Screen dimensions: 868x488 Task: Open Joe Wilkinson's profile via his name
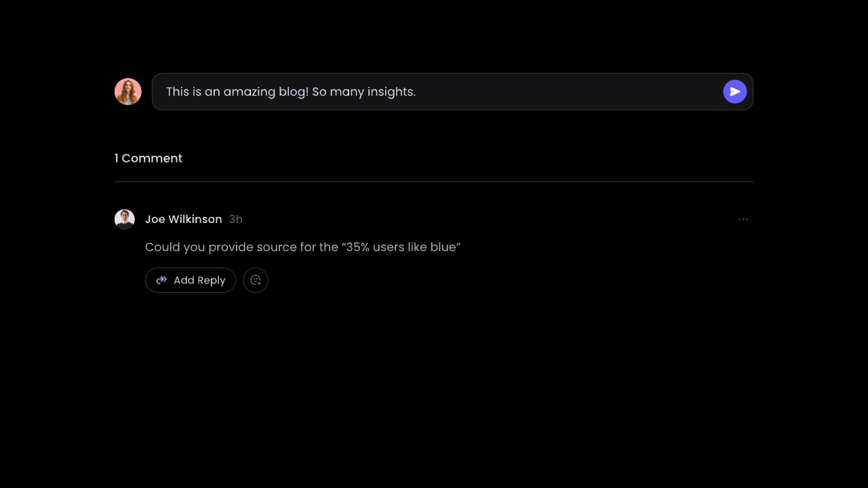[x=184, y=220]
